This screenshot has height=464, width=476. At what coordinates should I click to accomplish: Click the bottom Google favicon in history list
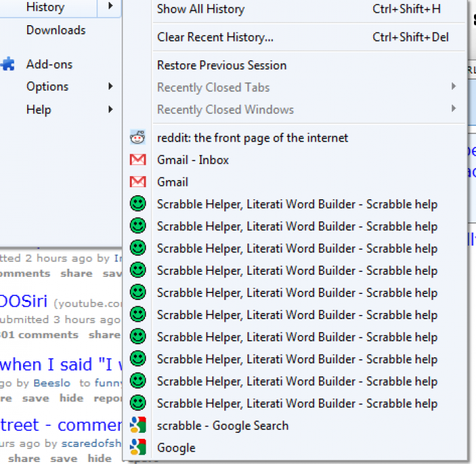138,448
